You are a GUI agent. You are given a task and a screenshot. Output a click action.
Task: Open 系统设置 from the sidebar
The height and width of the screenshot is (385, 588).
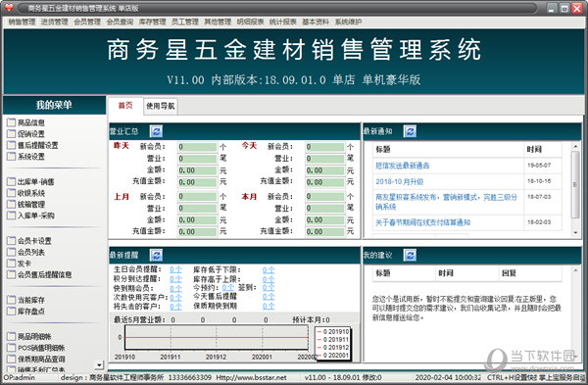point(26,157)
